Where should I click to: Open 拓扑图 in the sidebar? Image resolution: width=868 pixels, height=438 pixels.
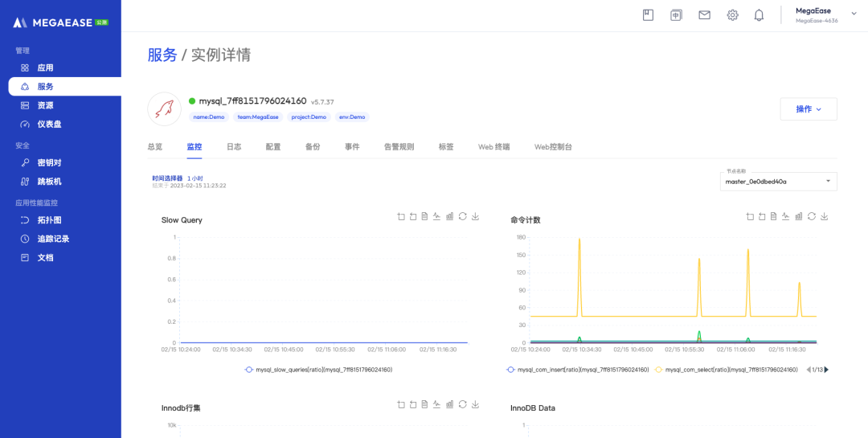click(50, 219)
